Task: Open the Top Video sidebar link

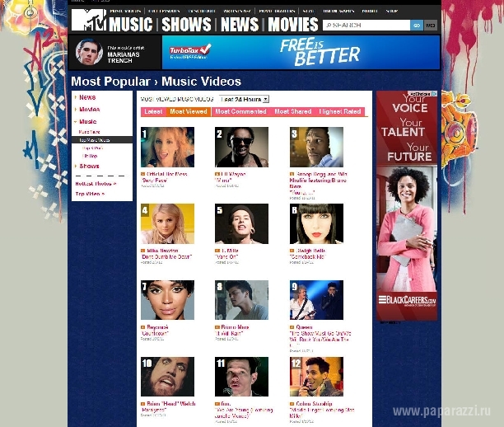Action: click(x=90, y=194)
